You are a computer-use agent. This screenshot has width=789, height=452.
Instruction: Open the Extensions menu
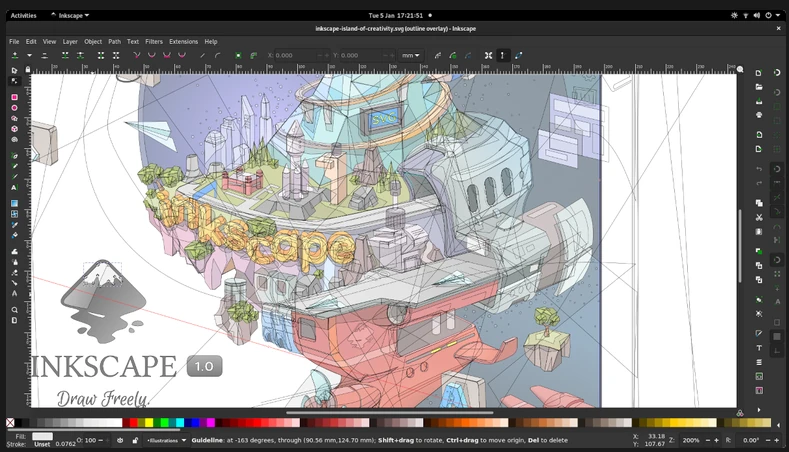pos(183,41)
